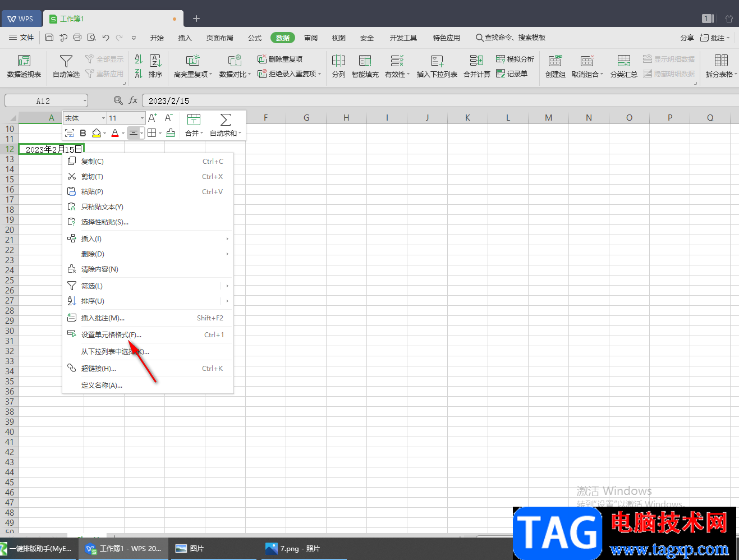
Task: Open the font size 11 dropdown
Action: click(x=142, y=118)
